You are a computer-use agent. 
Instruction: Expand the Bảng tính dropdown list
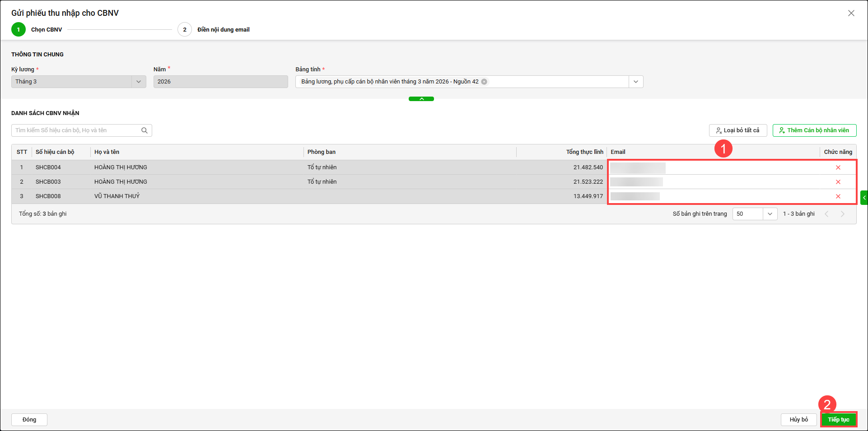[635, 82]
